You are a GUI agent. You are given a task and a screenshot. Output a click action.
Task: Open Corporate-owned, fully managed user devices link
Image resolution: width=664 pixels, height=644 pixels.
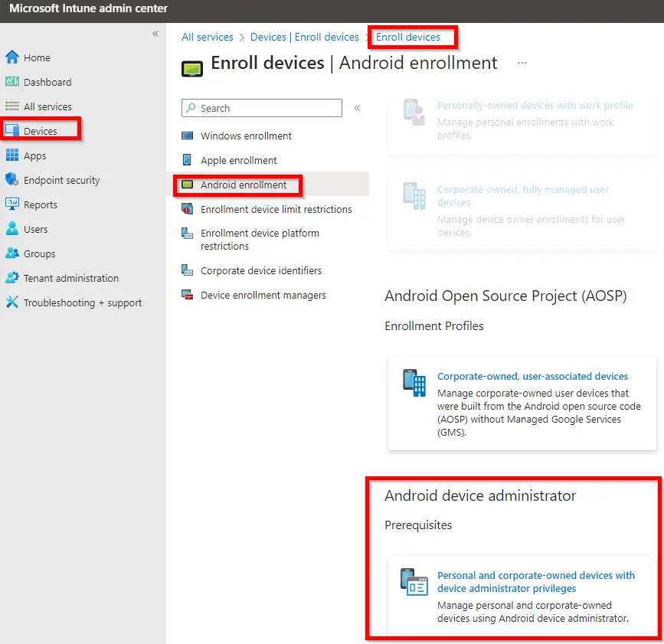tap(523, 195)
